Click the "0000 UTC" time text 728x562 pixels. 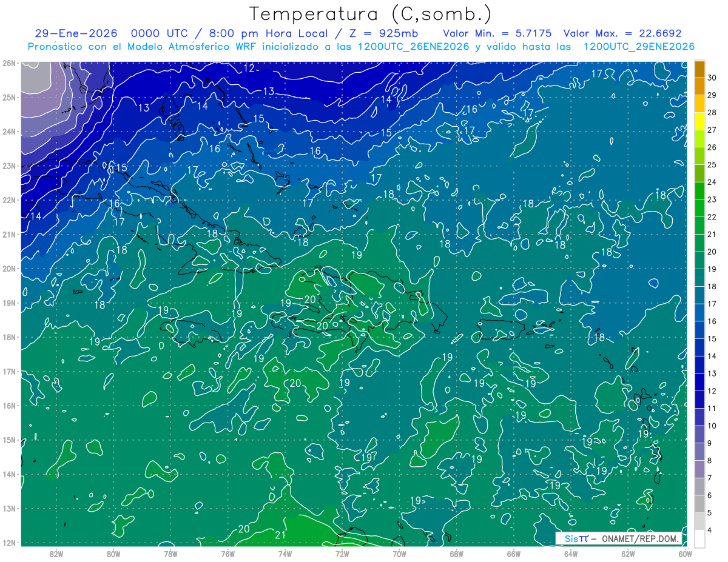point(160,33)
